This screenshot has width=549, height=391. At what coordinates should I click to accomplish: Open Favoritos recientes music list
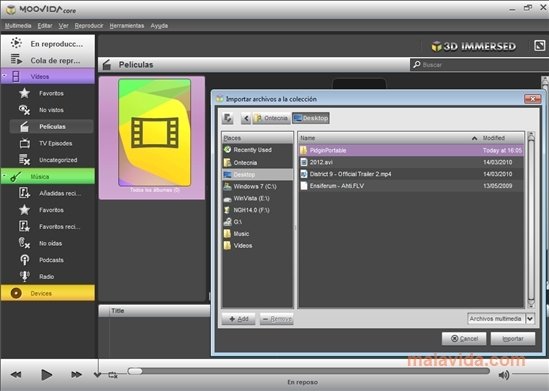pyautogui.click(x=51, y=226)
